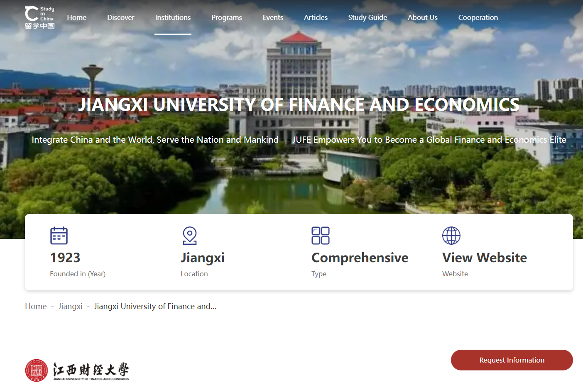Open the Study Guide menu
This screenshot has height=392, width=583.
(x=367, y=17)
